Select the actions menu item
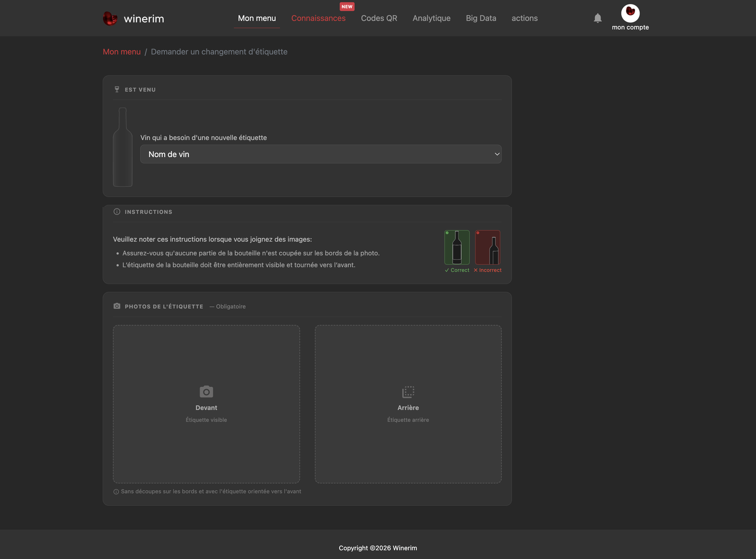This screenshot has width=756, height=559. click(525, 18)
